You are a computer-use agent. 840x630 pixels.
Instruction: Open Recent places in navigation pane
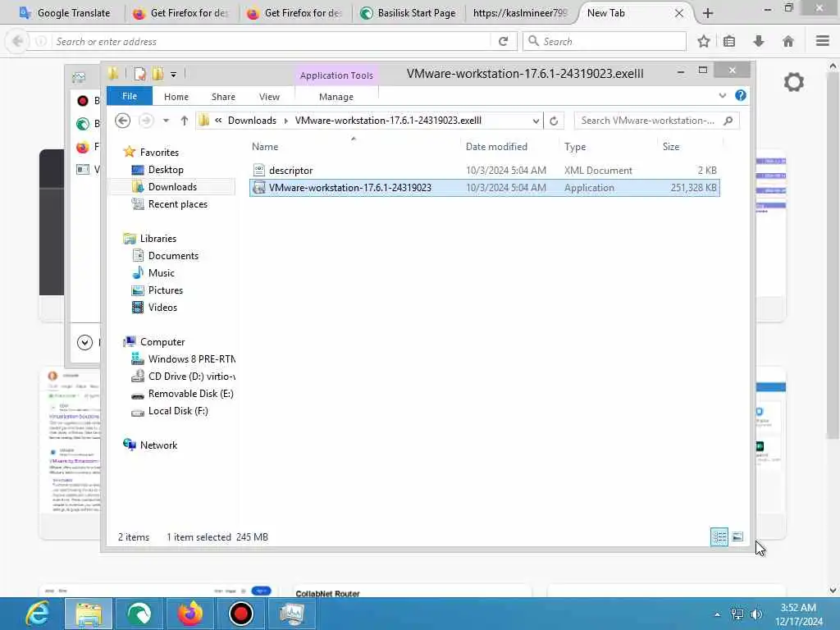[177, 204]
